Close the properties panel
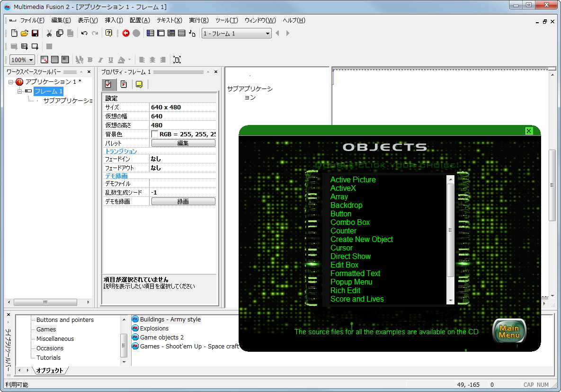 coord(216,72)
